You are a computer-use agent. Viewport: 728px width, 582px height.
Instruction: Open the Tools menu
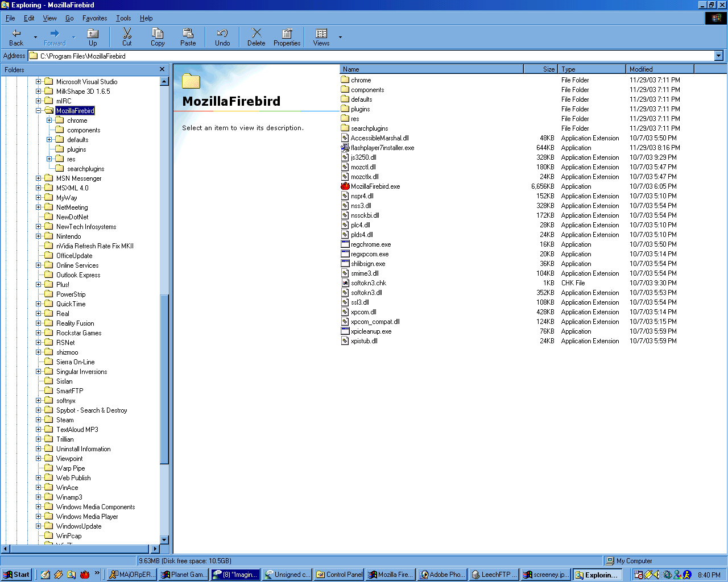click(x=123, y=18)
